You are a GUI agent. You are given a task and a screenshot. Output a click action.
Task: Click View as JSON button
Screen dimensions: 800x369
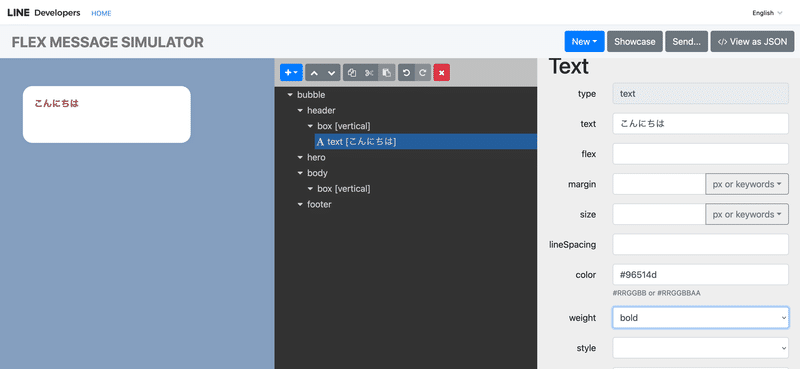coord(752,42)
